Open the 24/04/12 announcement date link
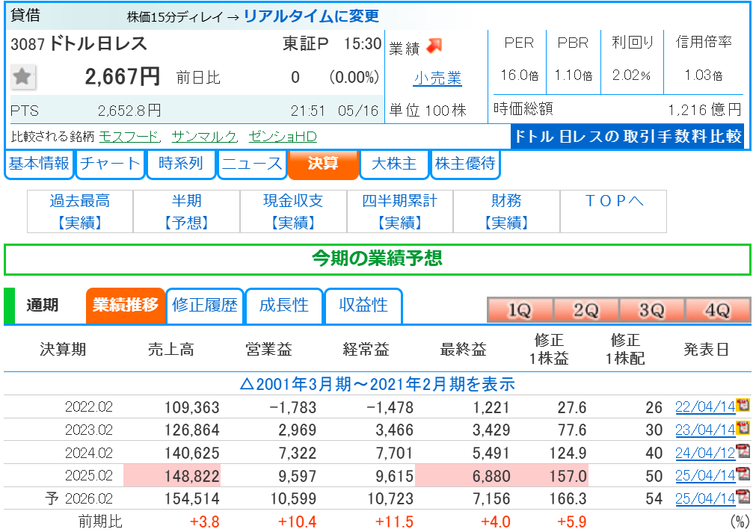 [705, 453]
